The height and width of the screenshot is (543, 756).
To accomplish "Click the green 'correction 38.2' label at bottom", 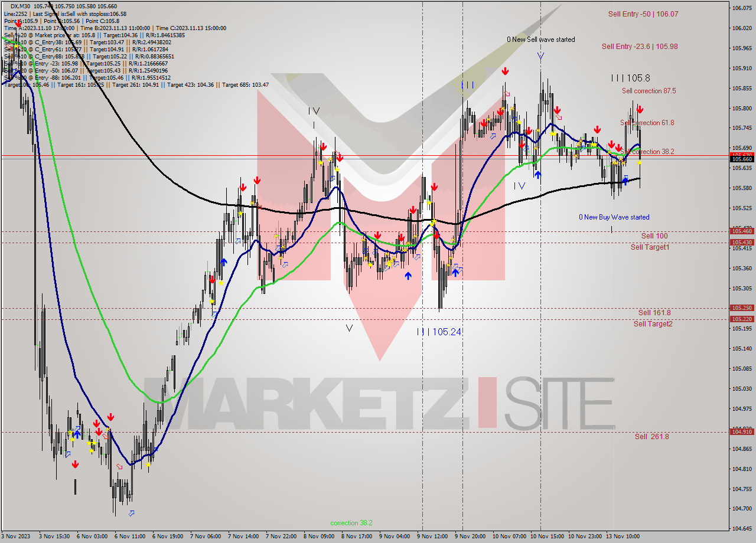I will pos(351,523).
